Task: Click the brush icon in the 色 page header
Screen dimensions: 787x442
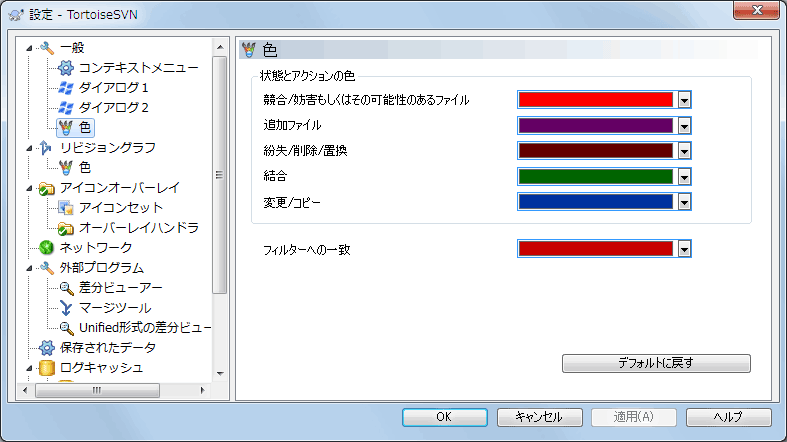Action: (249, 50)
